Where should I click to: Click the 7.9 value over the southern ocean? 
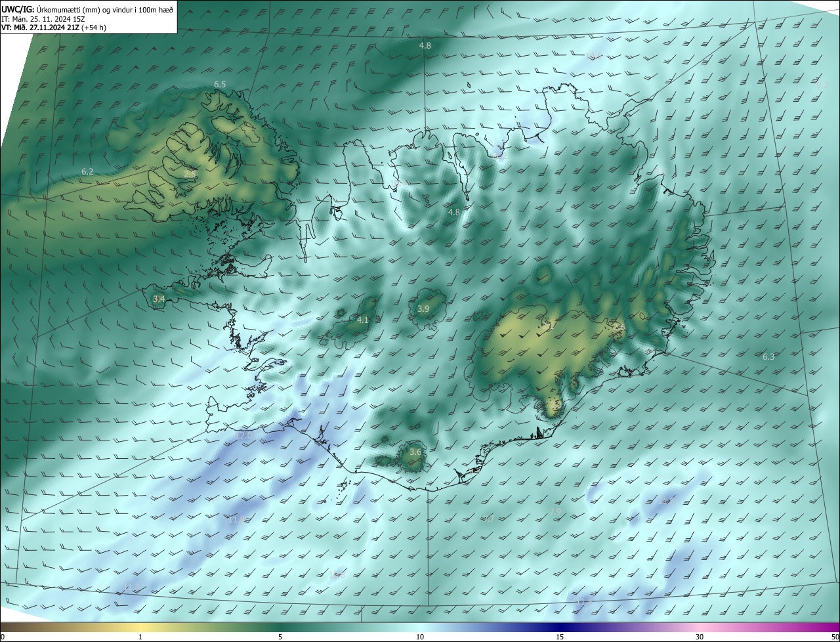pyautogui.click(x=555, y=511)
